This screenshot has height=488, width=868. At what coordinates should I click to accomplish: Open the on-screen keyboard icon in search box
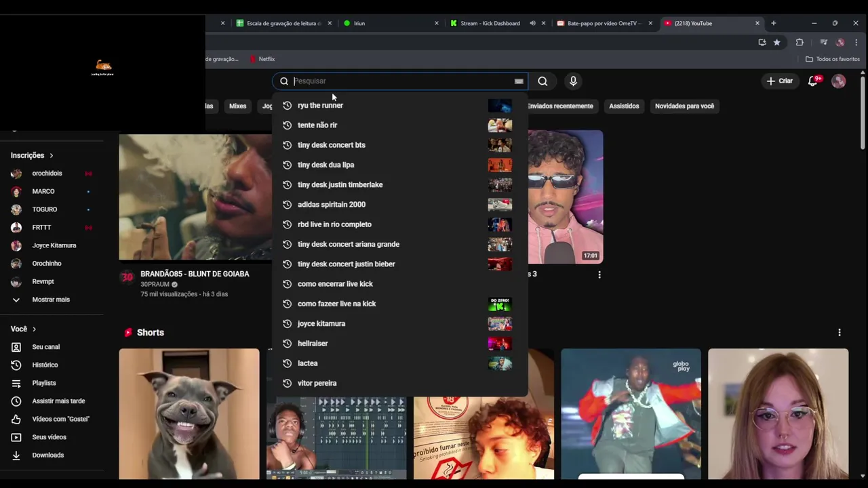[x=519, y=81]
